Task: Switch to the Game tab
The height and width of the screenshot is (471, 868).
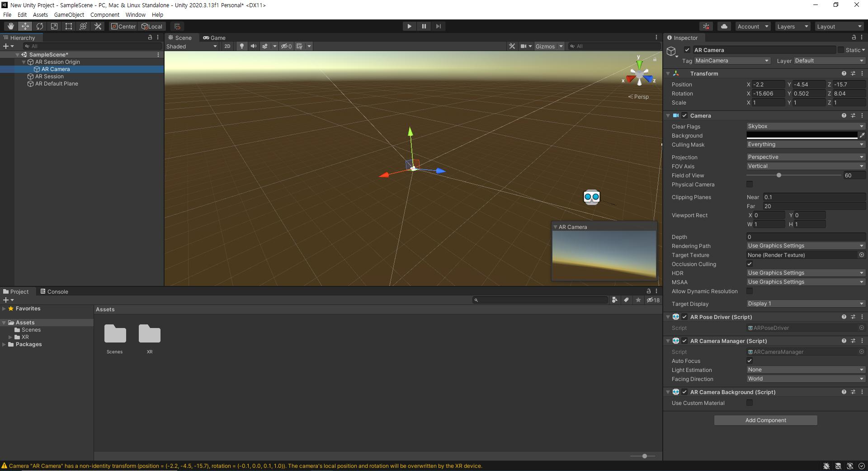Action: [214, 38]
